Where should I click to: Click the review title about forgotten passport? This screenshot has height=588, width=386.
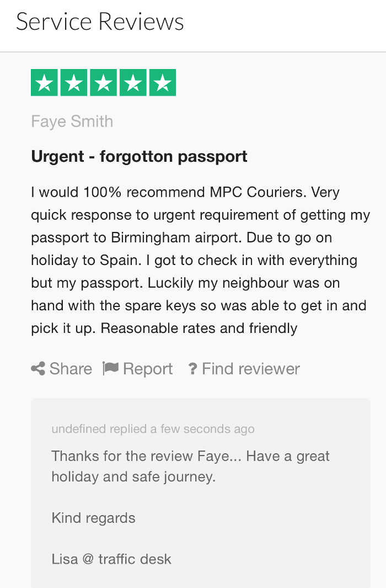coord(139,156)
